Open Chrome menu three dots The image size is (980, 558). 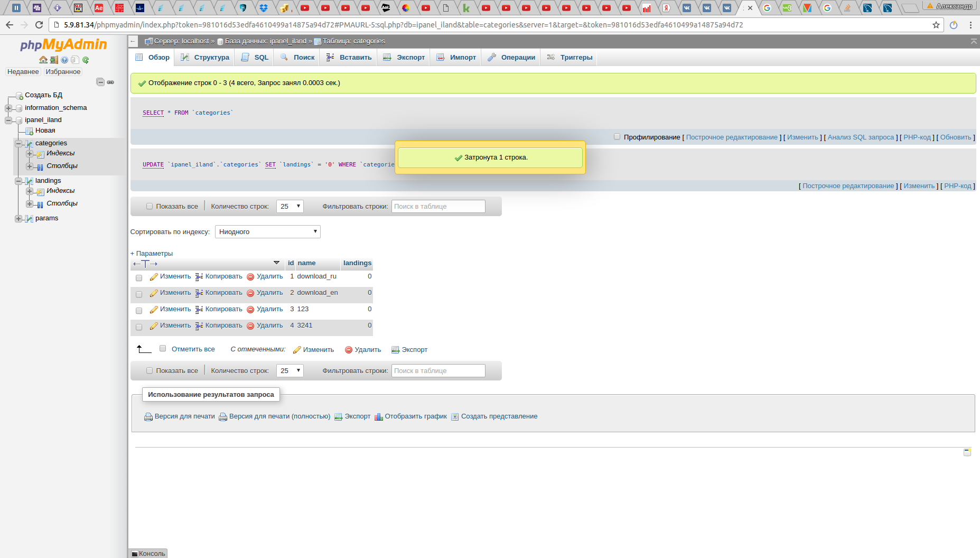click(x=970, y=25)
